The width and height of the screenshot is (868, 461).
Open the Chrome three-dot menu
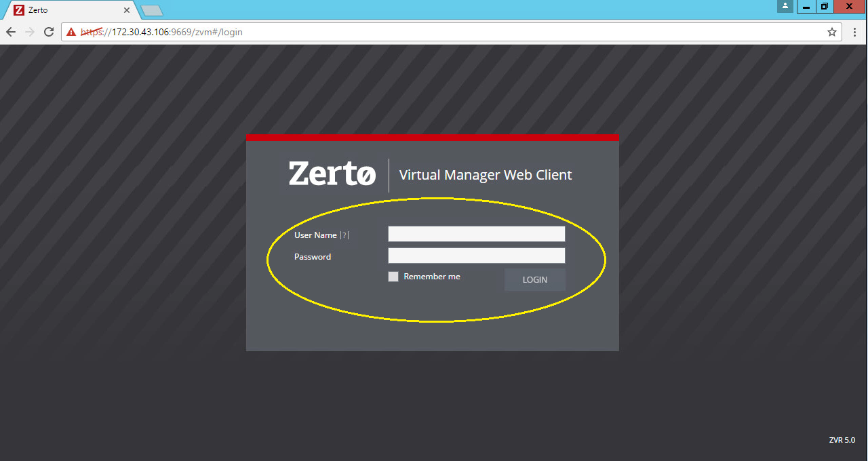[854, 32]
